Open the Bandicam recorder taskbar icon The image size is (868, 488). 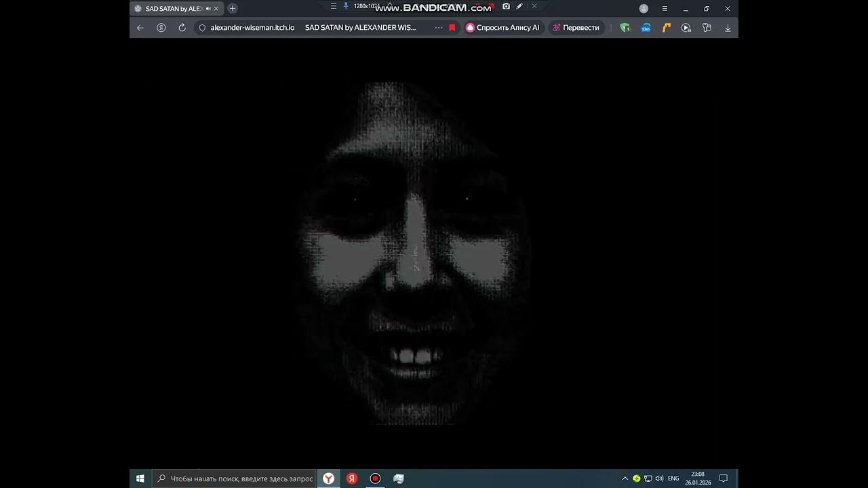click(x=375, y=479)
